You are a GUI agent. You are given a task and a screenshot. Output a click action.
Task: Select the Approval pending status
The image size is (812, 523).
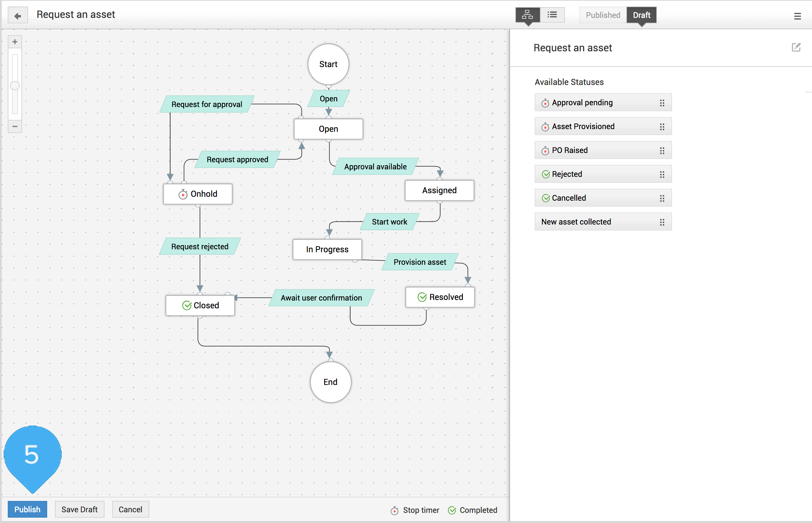pos(603,103)
